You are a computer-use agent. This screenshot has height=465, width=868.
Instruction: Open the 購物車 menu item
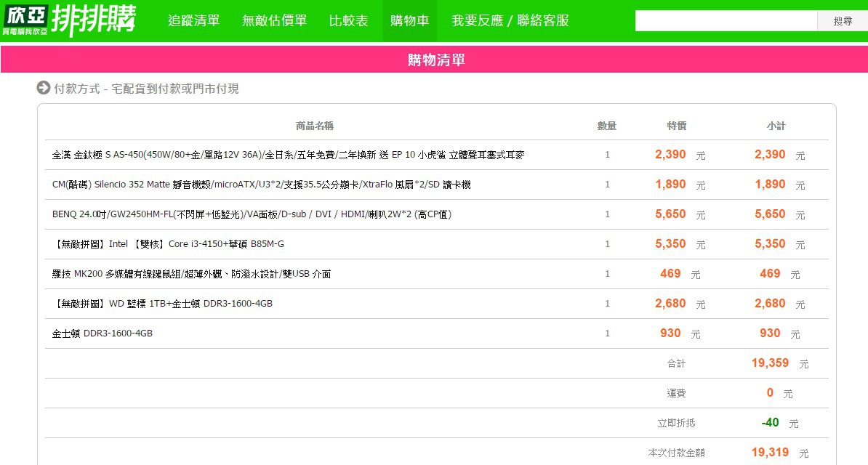coord(409,20)
